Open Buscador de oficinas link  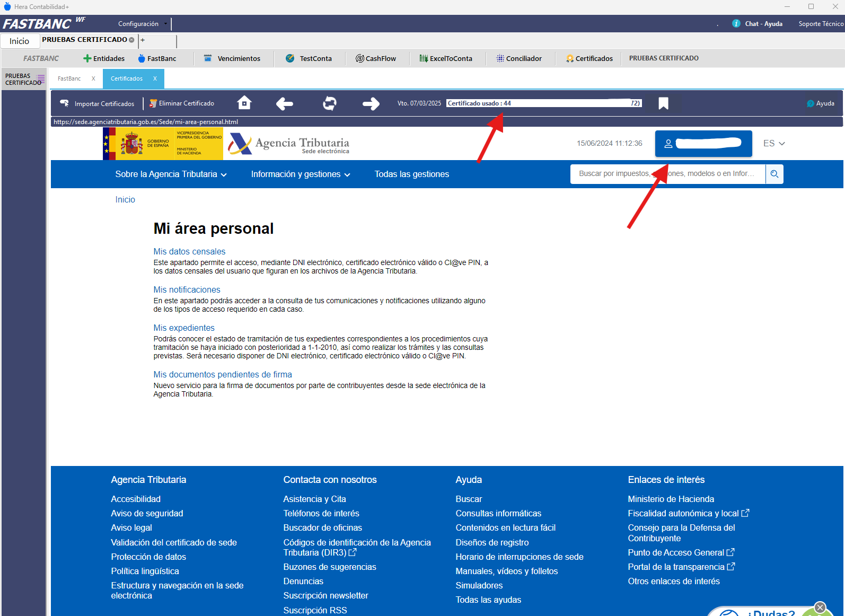323,527
